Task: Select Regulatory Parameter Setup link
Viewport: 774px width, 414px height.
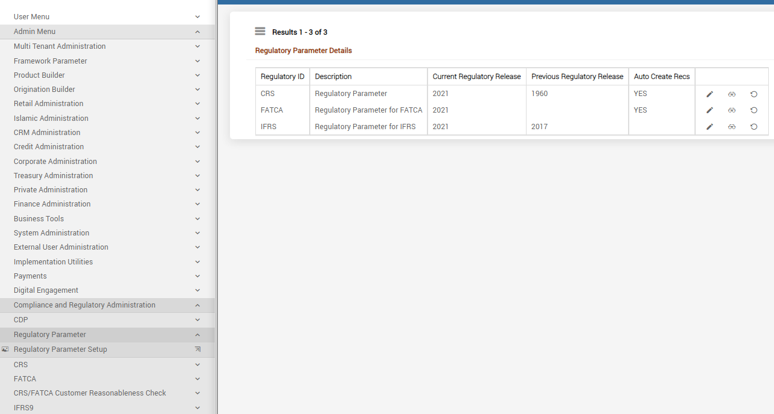Action: point(60,349)
